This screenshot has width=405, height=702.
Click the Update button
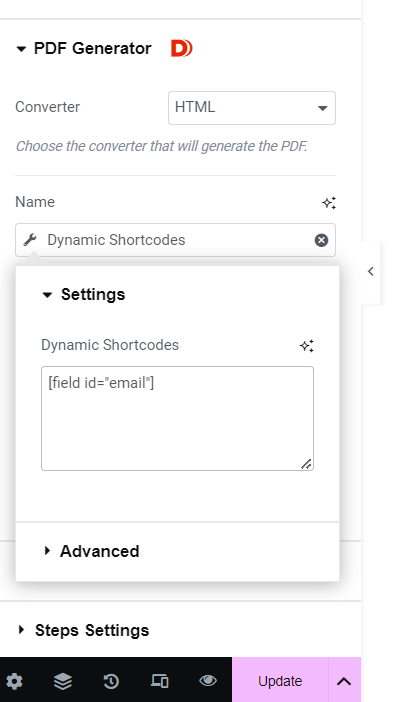tap(280, 681)
